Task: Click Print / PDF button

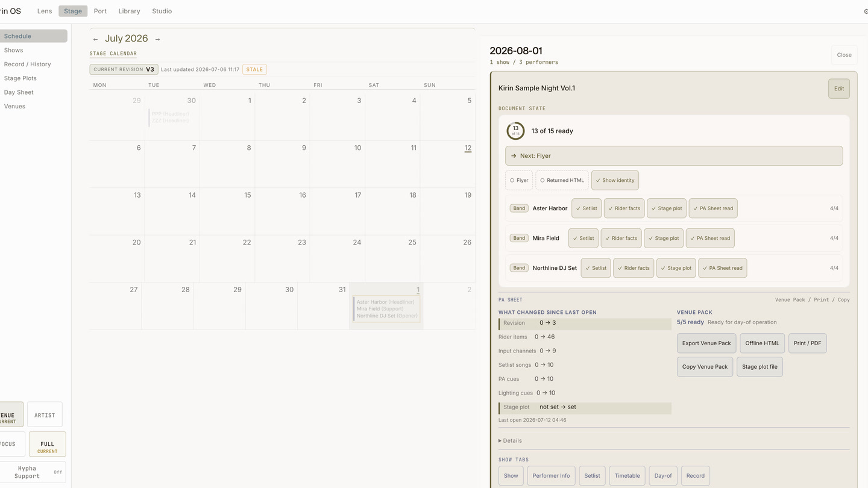Action: click(x=807, y=343)
